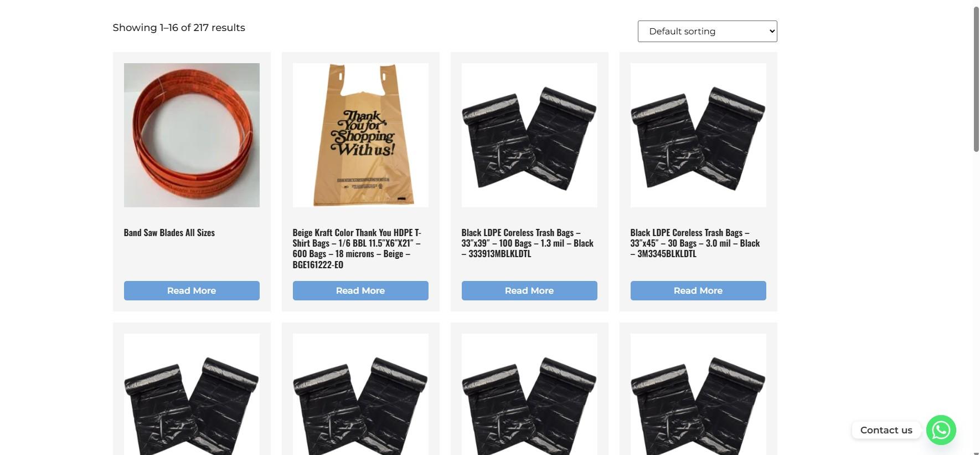Screen dimensions: 980x455
Task: Open third trash bag image in second row
Action: pos(529,394)
